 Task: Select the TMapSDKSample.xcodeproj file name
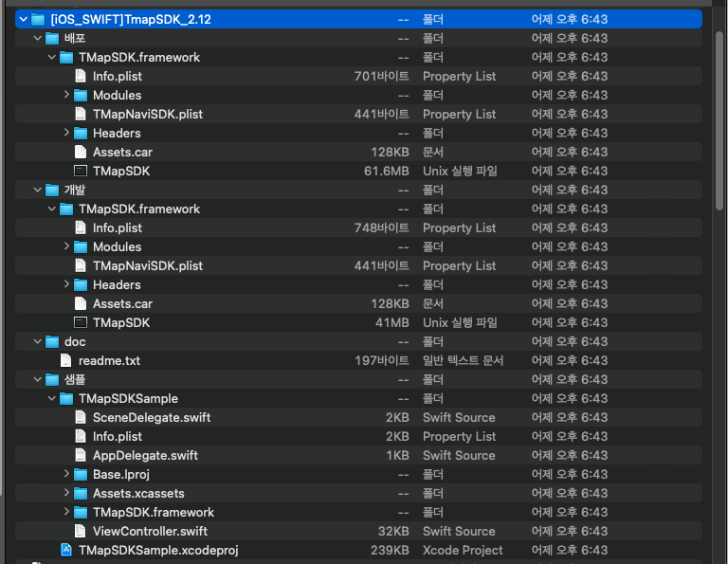click(x=158, y=550)
